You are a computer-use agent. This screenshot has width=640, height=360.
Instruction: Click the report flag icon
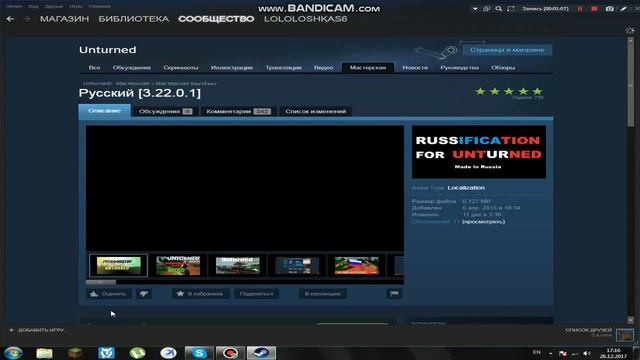394,293
